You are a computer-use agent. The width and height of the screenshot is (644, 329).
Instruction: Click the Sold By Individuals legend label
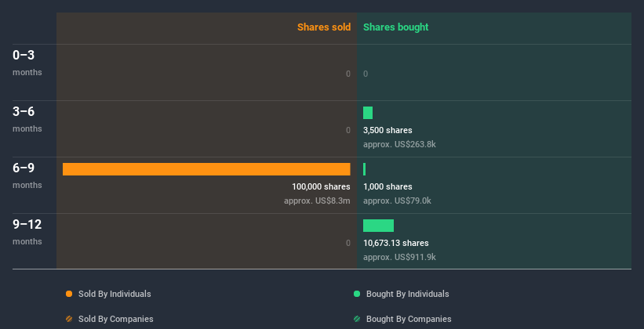tap(115, 294)
